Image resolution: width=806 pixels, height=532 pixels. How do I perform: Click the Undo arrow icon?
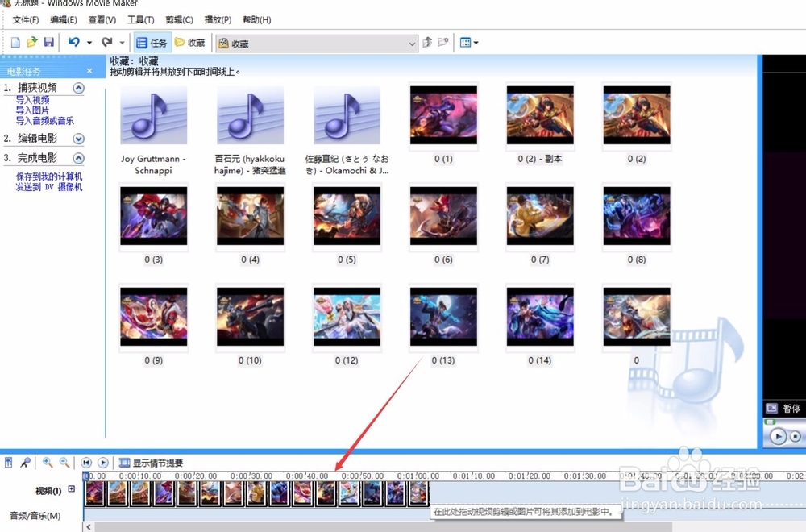coord(74,42)
